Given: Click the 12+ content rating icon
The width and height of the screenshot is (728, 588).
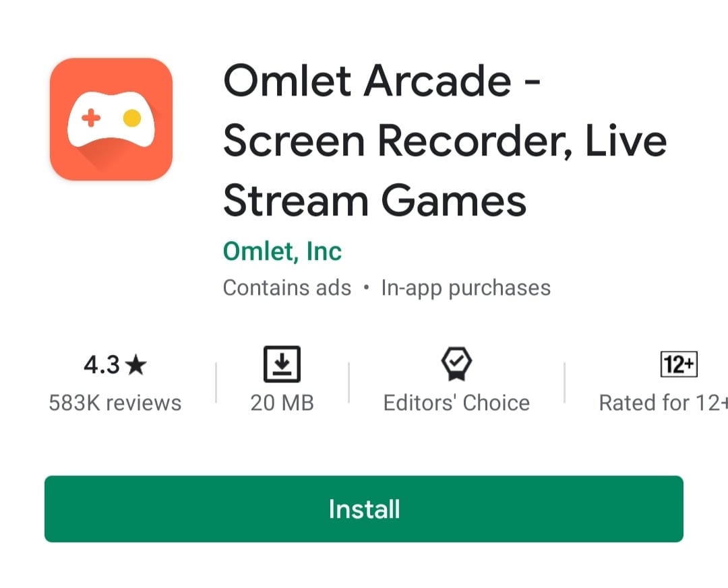Looking at the screenshot, I should click(679, 364).
